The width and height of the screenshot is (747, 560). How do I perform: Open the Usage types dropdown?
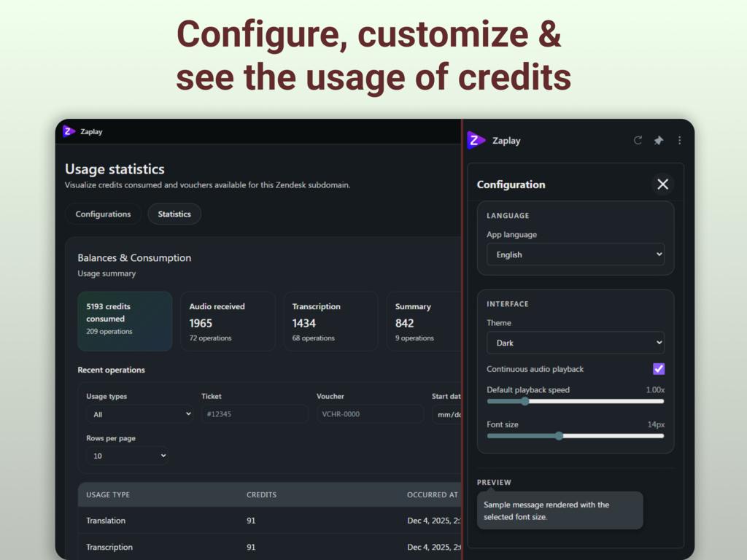pos(139,414)
